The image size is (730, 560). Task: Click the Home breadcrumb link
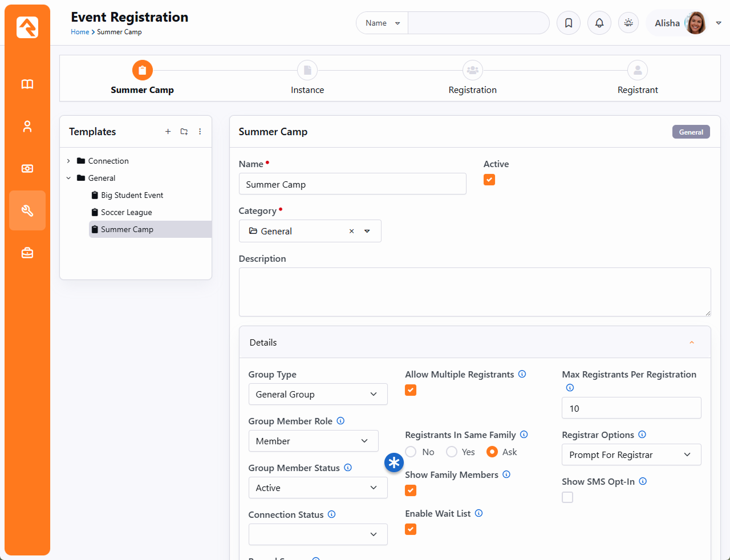pyautogui.click(x=80, y=32)
